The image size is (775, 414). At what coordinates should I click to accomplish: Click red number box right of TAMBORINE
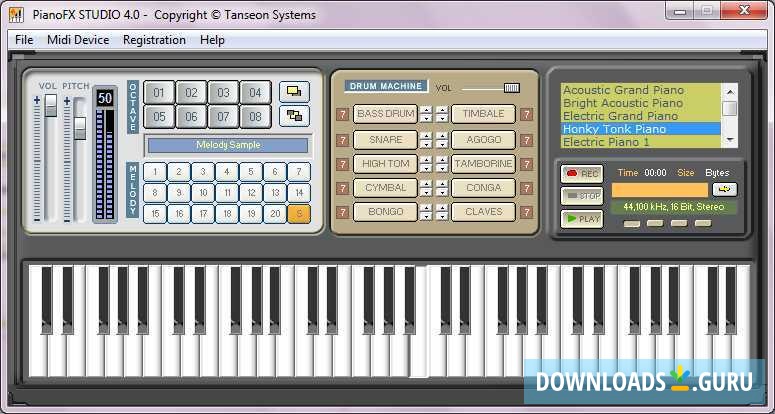click(x=526, y=164)
